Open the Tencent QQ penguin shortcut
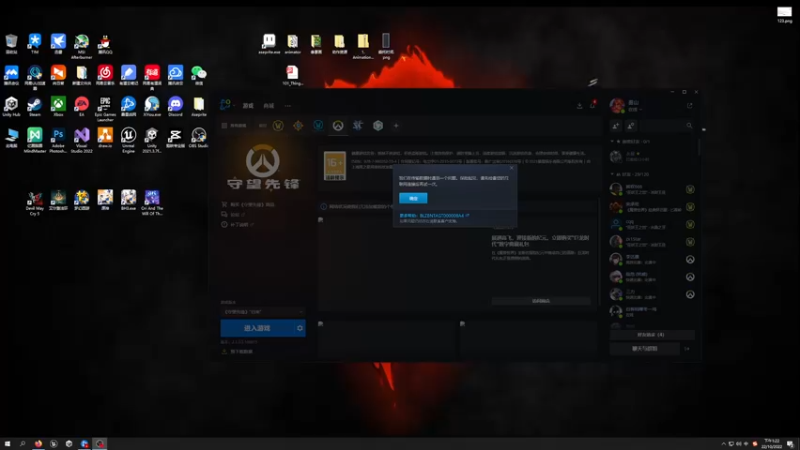800x450 pixels. click(105, 43)
